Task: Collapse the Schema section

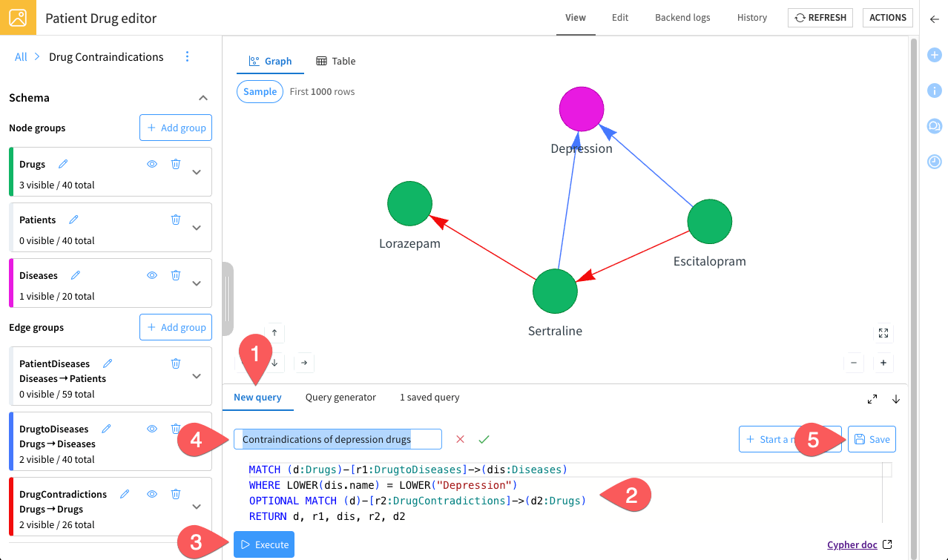Action: click(x=203, y=98)
